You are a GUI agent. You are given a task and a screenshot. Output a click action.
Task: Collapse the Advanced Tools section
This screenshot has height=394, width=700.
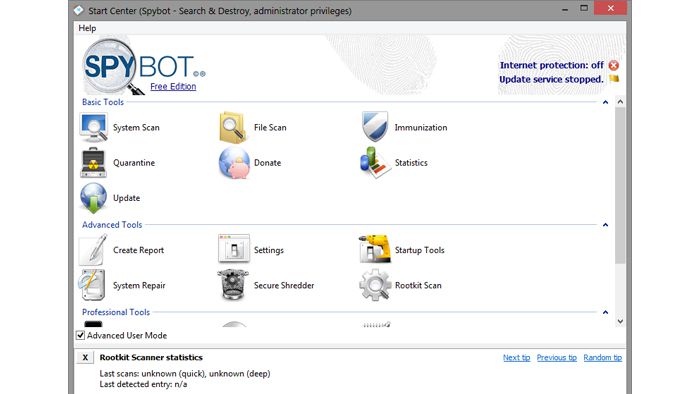(x=605, y=225)
